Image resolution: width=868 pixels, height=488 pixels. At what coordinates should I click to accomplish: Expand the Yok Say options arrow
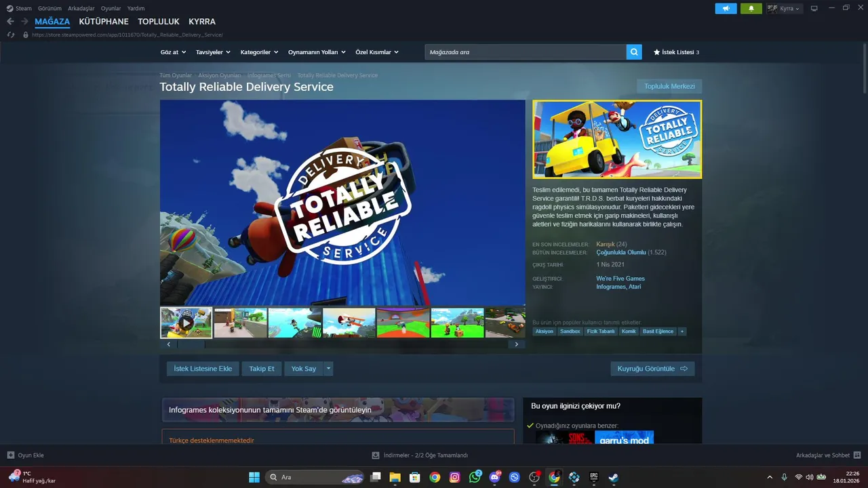[x=328, y=369]
